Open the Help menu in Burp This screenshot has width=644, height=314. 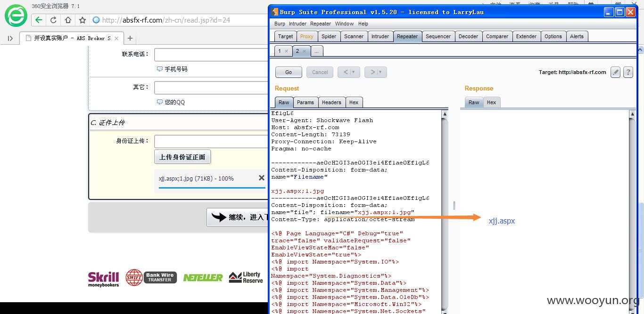(363, 24)
